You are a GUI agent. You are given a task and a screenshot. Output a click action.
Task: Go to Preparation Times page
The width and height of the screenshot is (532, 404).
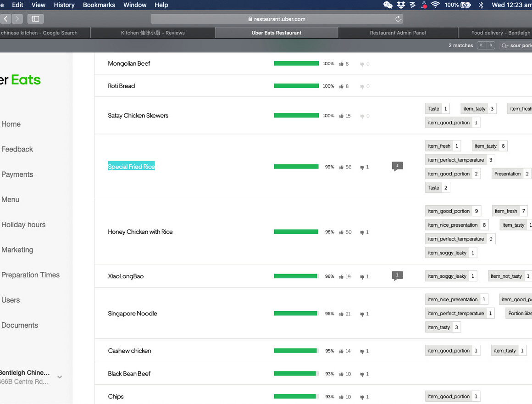tap(30, 275)
